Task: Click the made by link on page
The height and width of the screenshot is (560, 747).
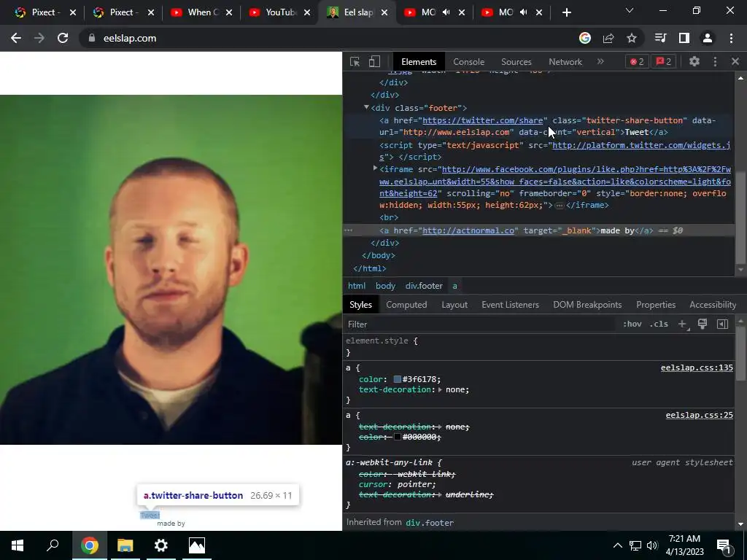Action: click(171, 524)
